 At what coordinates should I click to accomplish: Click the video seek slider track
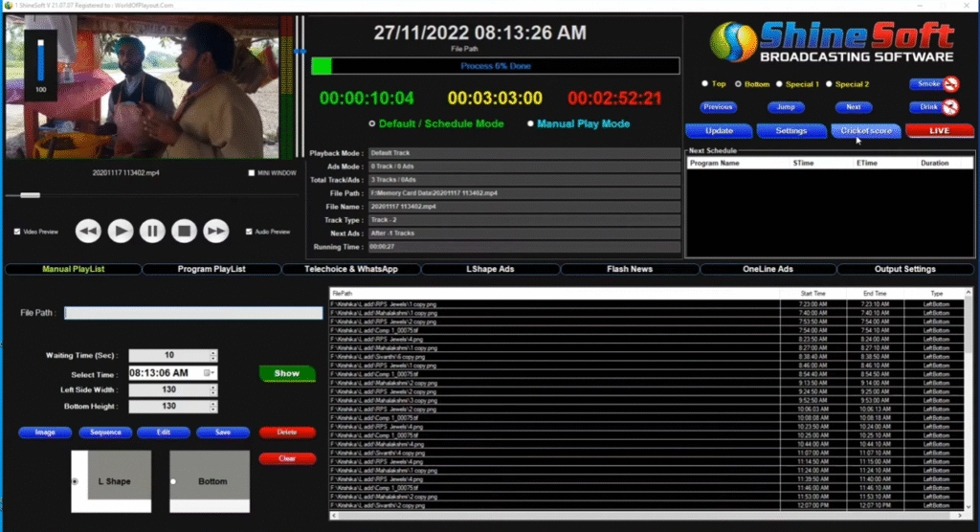[144, 195]
